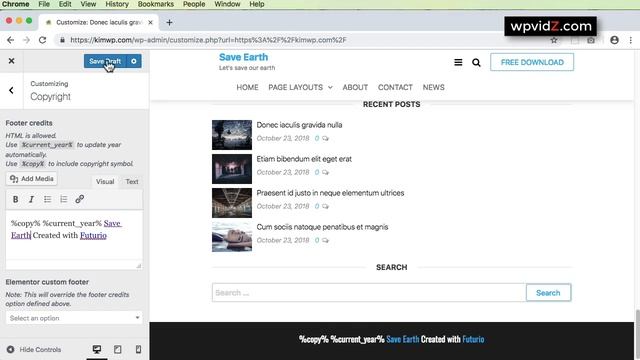
Task: Go back from Copyright section
Action: click(11, 90)
